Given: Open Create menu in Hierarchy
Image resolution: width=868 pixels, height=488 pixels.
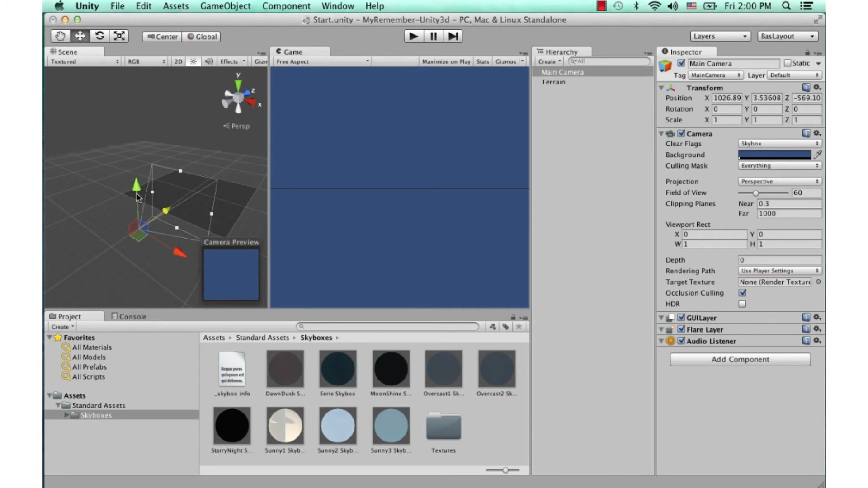Looking at the screenshot, I should (x=549, y=61).
